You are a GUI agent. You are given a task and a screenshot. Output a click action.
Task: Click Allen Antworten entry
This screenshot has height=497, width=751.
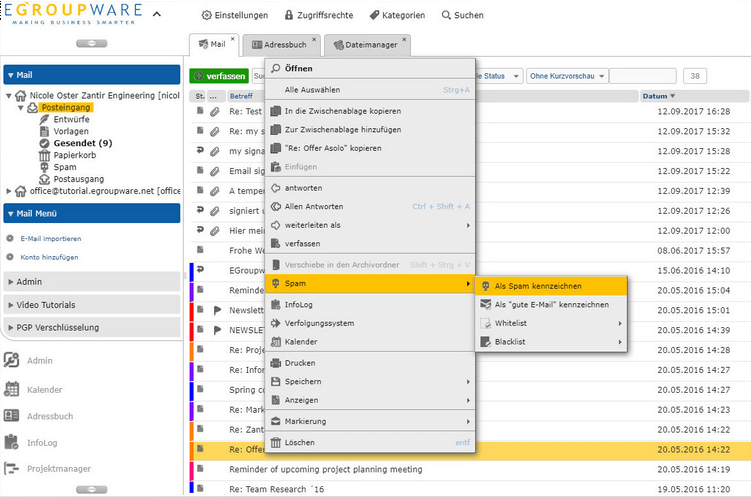[x=370, y=207]
